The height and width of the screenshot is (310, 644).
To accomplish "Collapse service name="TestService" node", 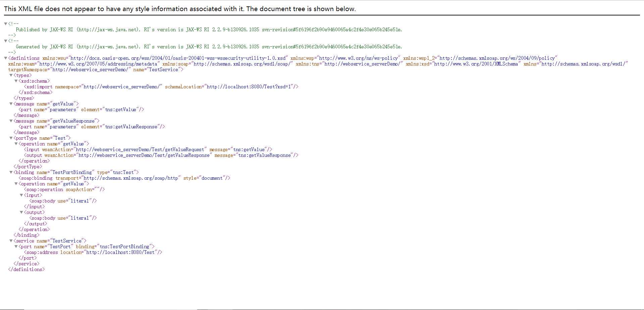I will coord(11,241).
